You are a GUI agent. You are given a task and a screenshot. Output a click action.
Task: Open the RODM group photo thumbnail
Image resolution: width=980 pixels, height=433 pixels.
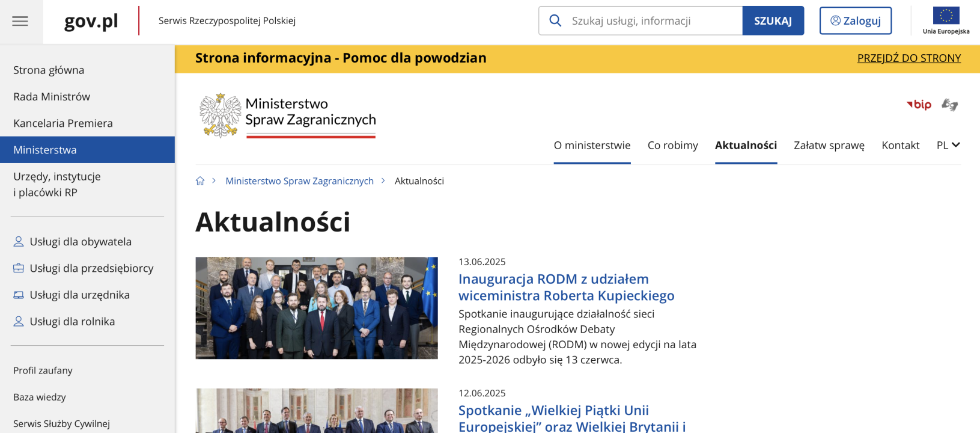317,308
